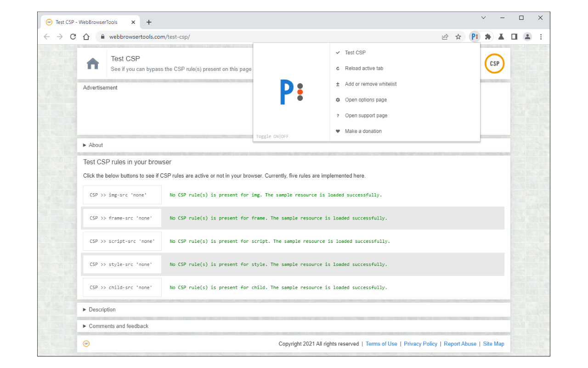Test the CSP img-src 'none' button
The image size is (588, 368).
122,195
